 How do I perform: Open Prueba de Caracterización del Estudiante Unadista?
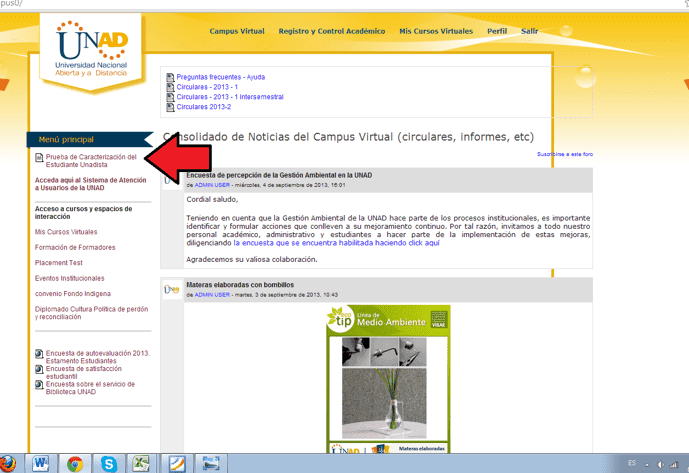coord(91,161)
